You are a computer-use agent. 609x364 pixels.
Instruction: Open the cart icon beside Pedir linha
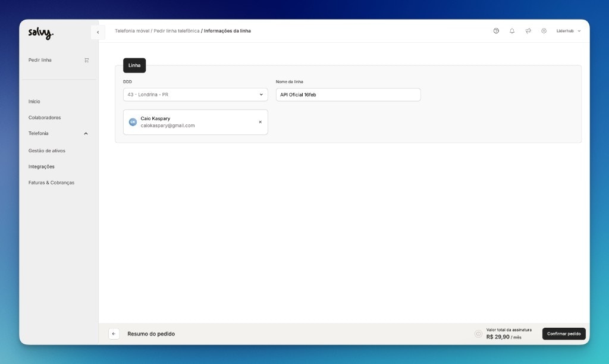[x=87, y=60]
